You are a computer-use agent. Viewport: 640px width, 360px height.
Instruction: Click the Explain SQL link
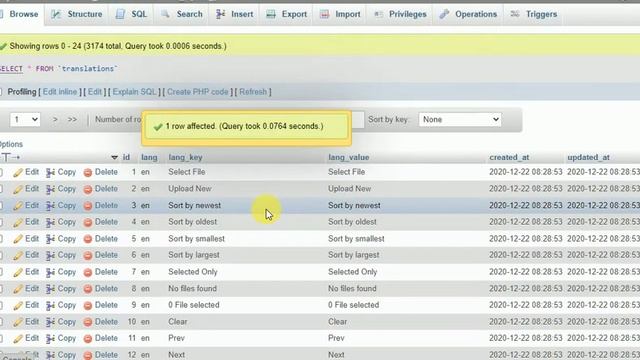[135, 92]
